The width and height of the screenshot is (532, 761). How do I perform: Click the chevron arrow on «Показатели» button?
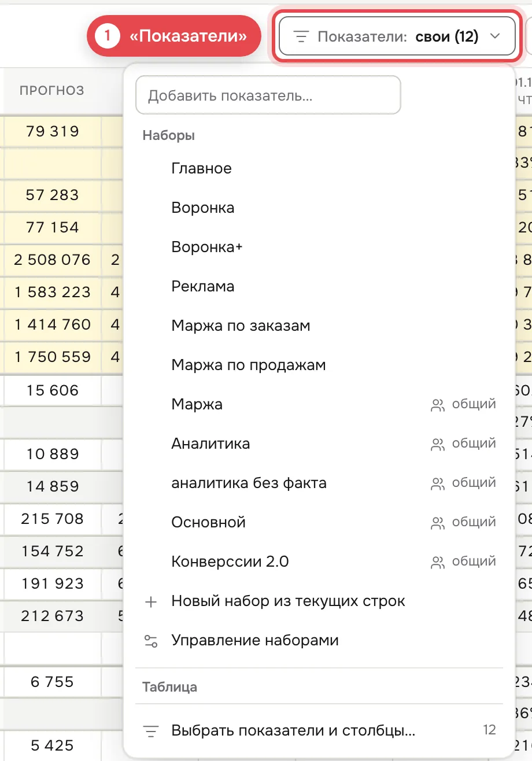click(x=494, y=36)
